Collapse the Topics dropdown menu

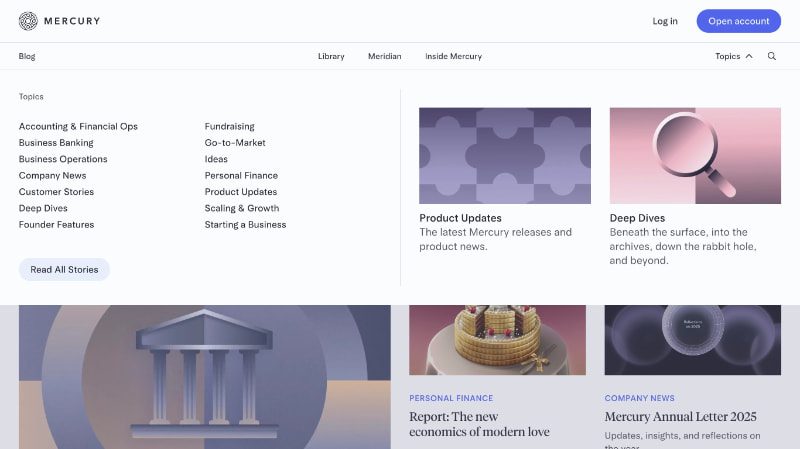click(x=734, y=56)
